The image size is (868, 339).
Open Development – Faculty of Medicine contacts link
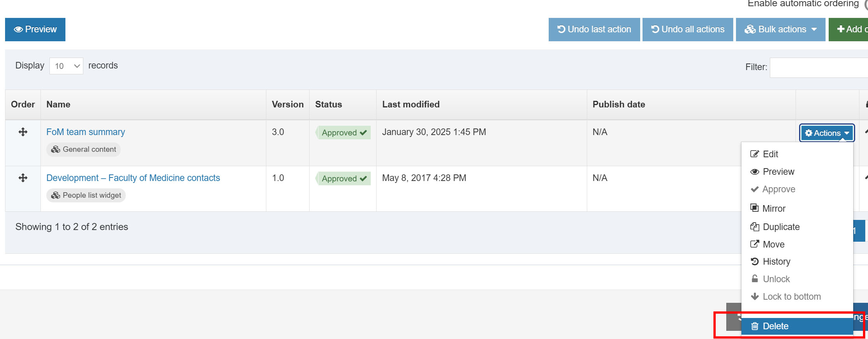pos(133,178)
